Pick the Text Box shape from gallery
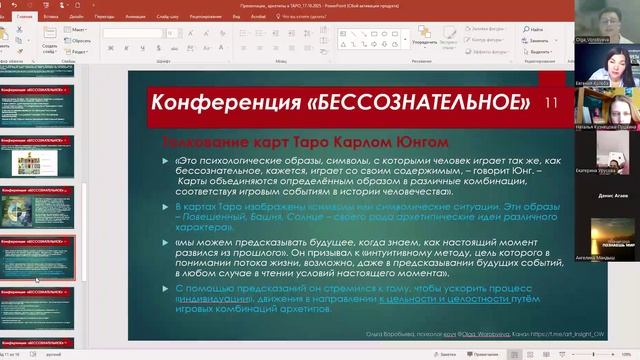This screenshot has height=360, width=640. click(343, 33)
